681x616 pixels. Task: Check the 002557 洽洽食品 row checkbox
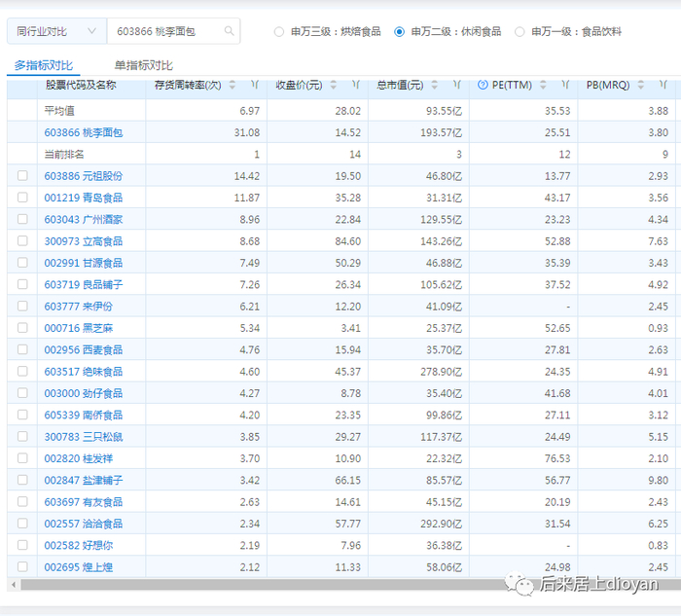coord(22,523)
